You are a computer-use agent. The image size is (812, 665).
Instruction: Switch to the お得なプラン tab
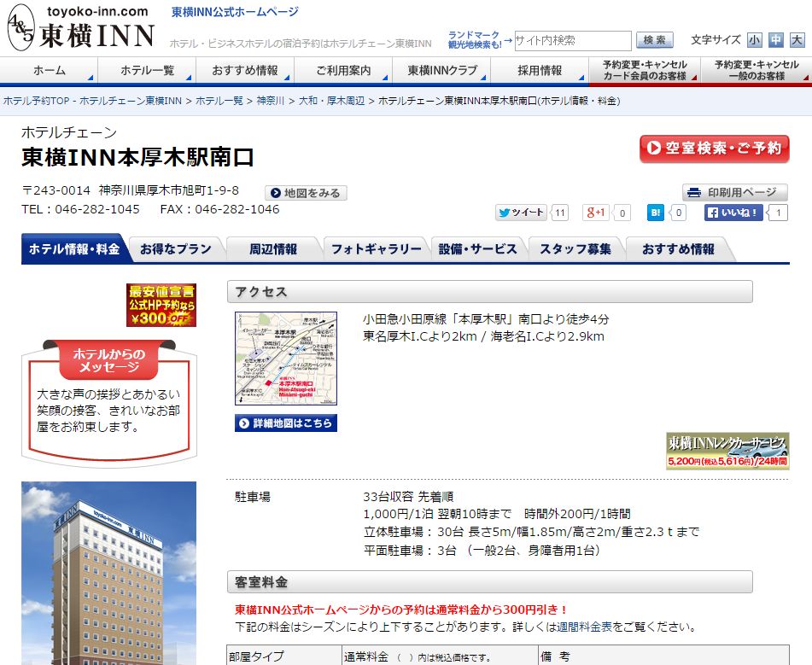click(x=176, y=249)
